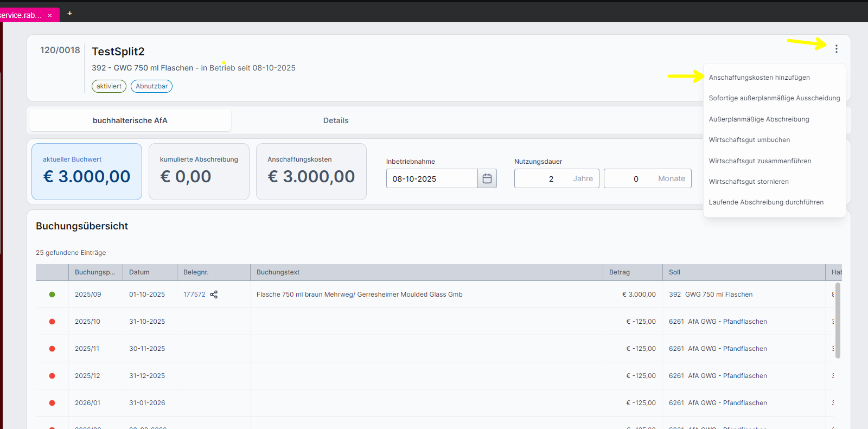Screen dimensions: 868x429
Task: Run Laufende Abschreibung durchführen
Action: point(766,202)
